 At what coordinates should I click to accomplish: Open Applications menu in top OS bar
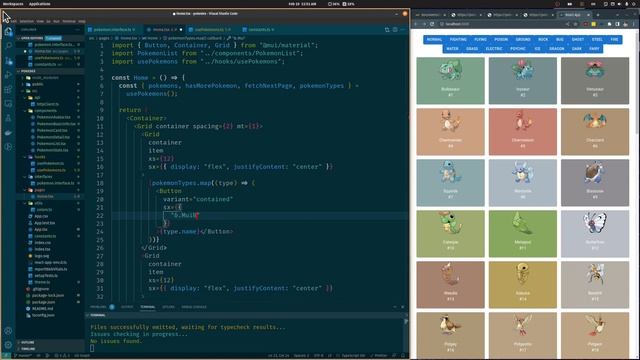click(x=40, y=4)
